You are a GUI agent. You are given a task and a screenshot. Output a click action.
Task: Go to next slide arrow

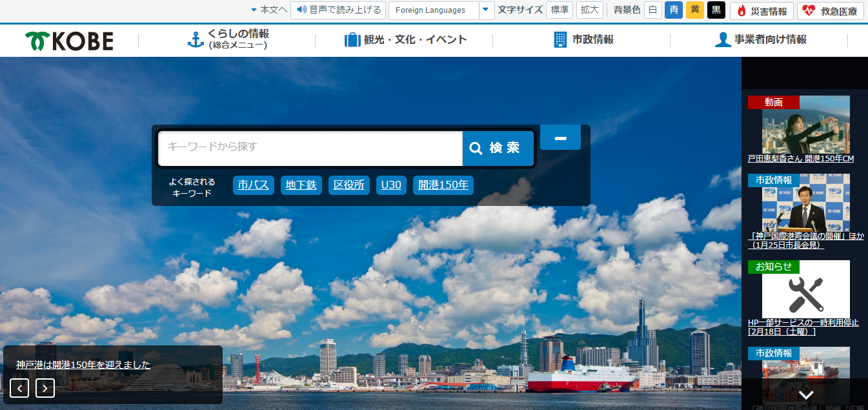click(x=45, y=388)
